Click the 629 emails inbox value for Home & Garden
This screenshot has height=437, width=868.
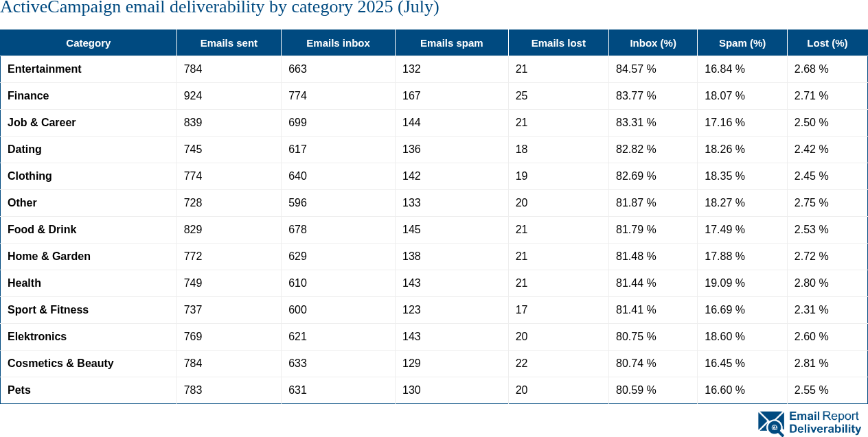coord(297,257)
